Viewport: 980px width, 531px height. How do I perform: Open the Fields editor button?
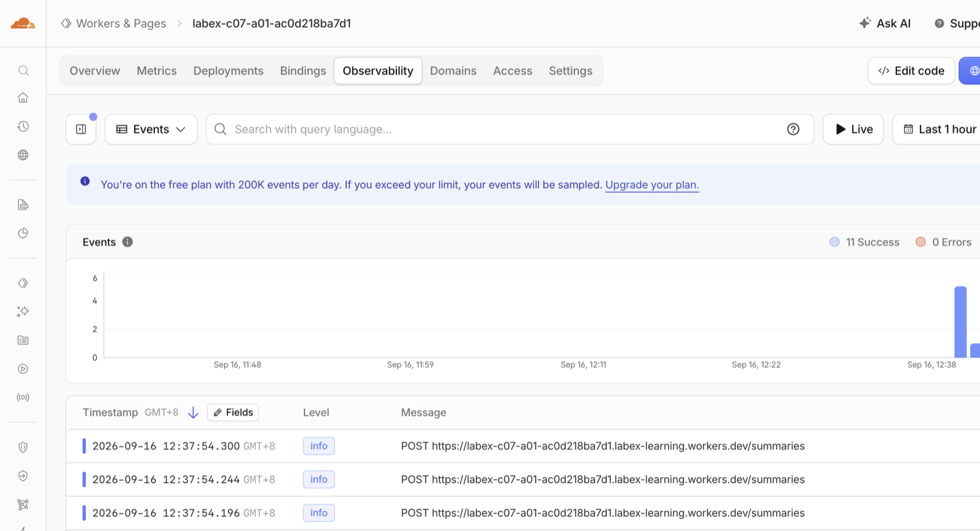(233, 413)
